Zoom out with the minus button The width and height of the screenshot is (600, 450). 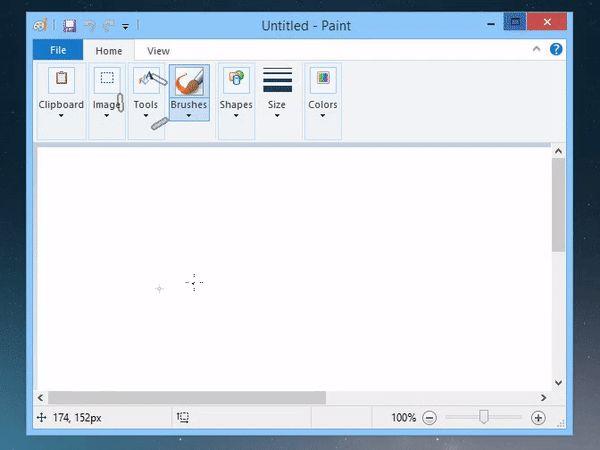pyautogui.click(x=429, y=418)
